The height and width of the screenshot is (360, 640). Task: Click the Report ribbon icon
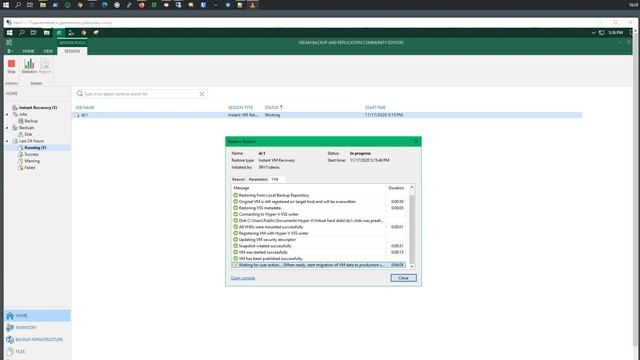pyautogui.click(x=45, y=66)
